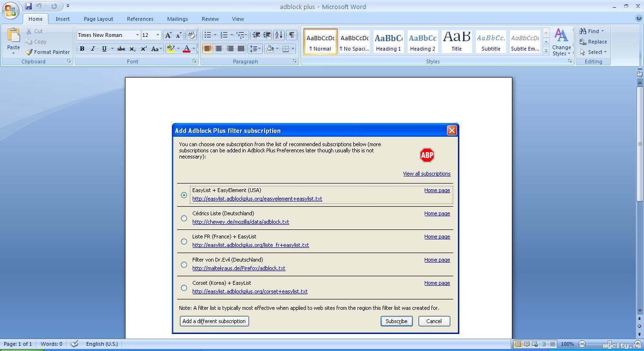Viewport: 644px width, 351px height.
Task: Open the Insert ribbon tab
Action: (63, 19)
